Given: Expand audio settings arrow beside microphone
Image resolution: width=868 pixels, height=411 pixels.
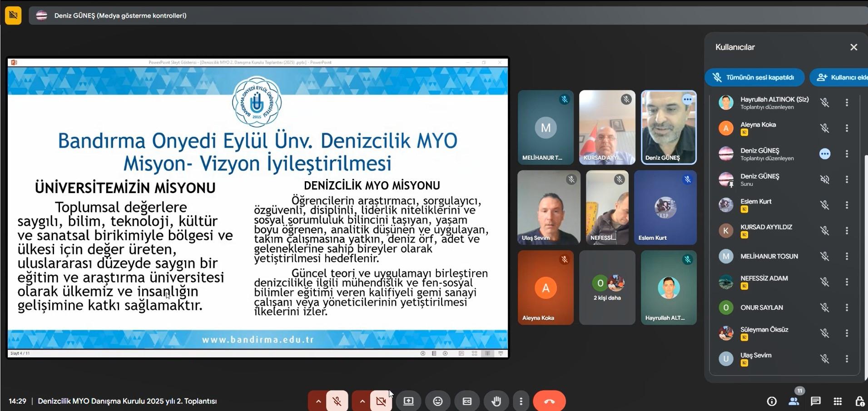Looking at the screenshot, I should (x=318, y=401).
